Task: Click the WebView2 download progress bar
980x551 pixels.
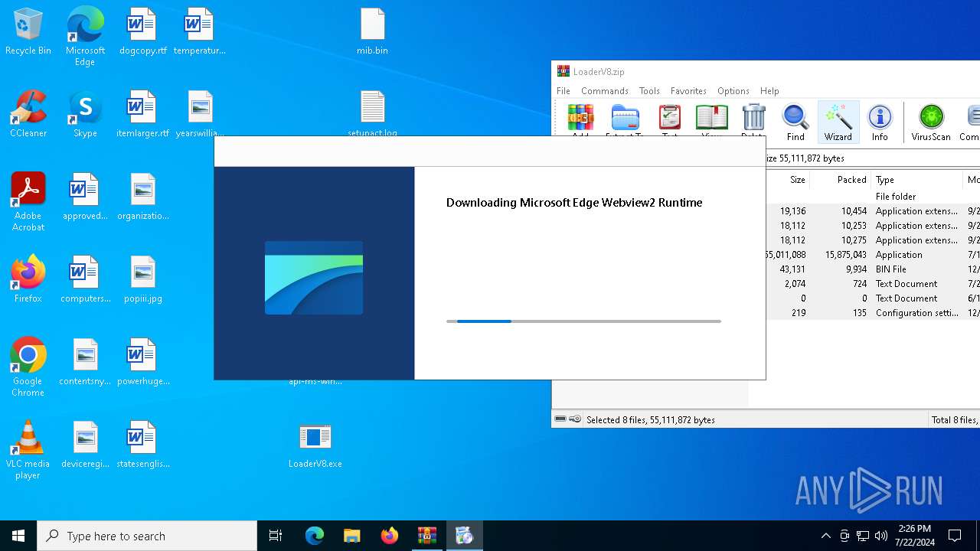Action: [583, 321]
